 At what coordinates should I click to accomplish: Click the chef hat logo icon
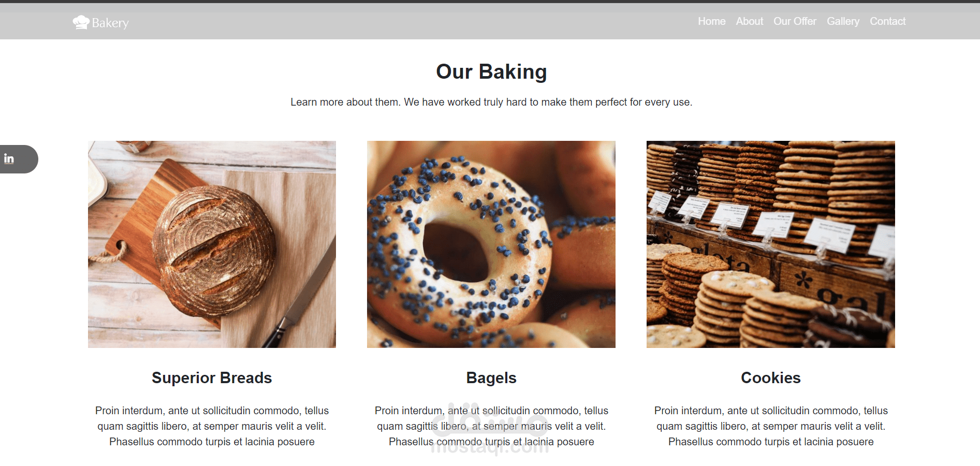(81, 22)
